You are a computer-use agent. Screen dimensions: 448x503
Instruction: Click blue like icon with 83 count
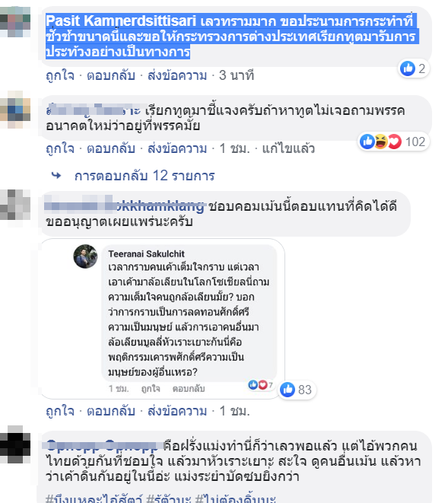288,390
